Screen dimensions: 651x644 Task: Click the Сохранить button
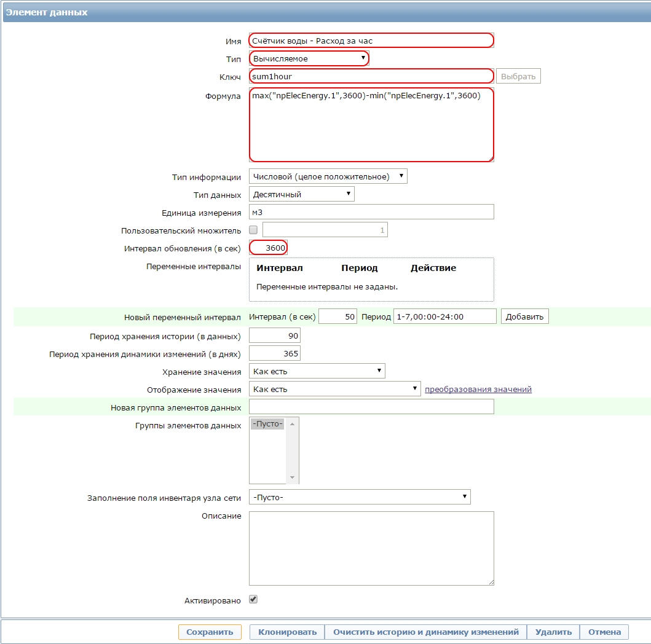coord(210,632)
